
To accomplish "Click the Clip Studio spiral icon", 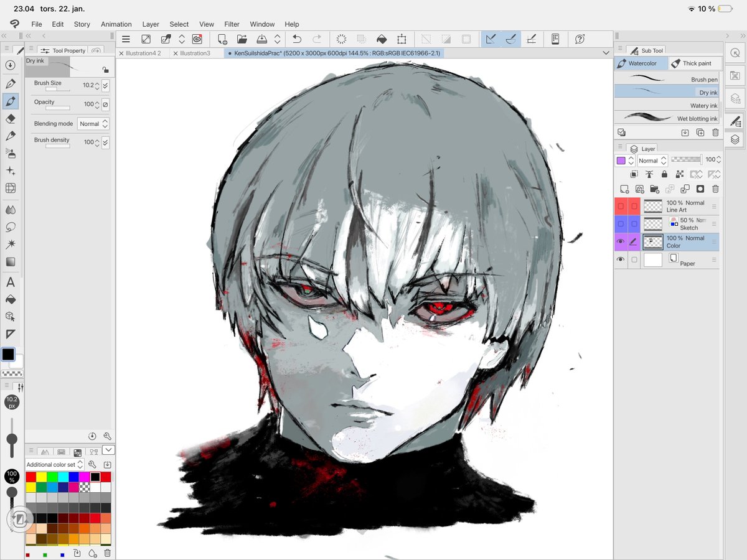I will coord(197,39).
